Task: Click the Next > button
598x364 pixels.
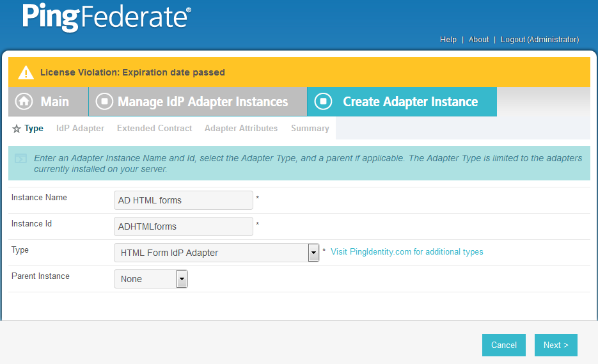Action: (556, 345)
